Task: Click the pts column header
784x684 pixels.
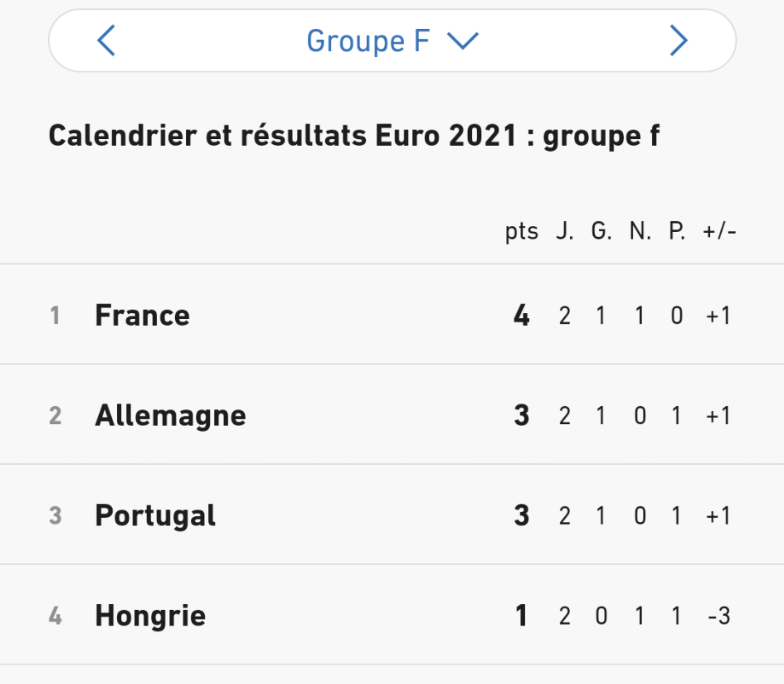Action: tap(521, 231)
